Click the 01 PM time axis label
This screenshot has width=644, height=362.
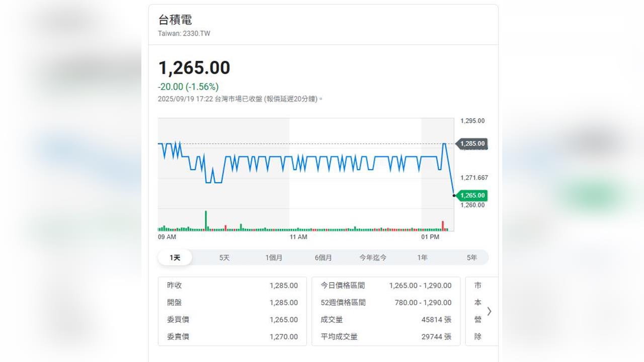(x=430, y=237)
